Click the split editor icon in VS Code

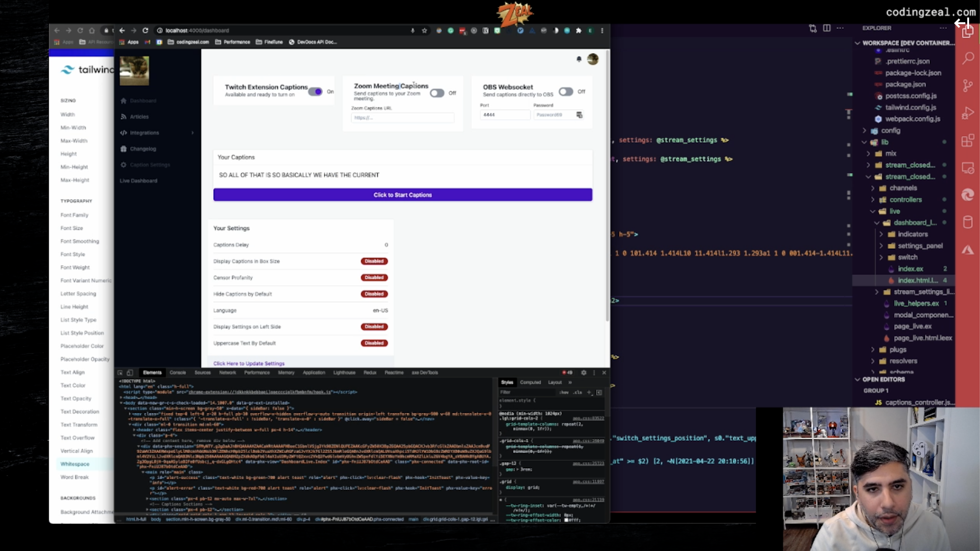tap(826, 28)
